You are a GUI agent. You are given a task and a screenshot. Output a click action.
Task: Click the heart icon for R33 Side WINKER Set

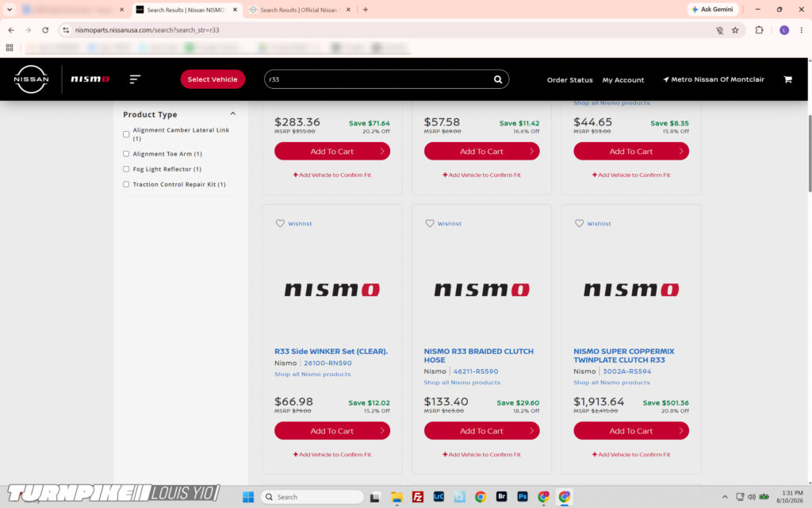(280, 223)
